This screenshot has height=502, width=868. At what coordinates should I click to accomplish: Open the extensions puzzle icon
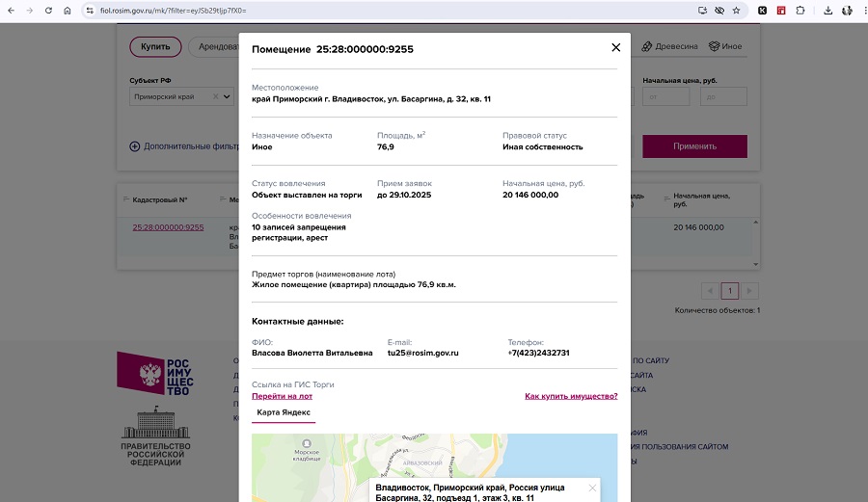pos(799,11)
